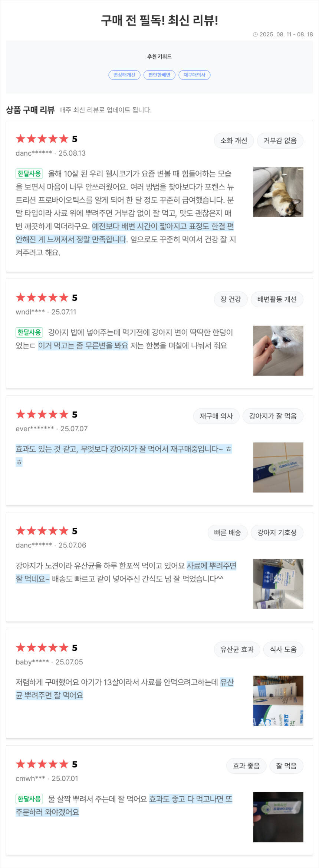Viewport: 319px width, 868px height.
Task: View the cmwh*** review photo
Action: pyautogui.click(x=278, y=817)
